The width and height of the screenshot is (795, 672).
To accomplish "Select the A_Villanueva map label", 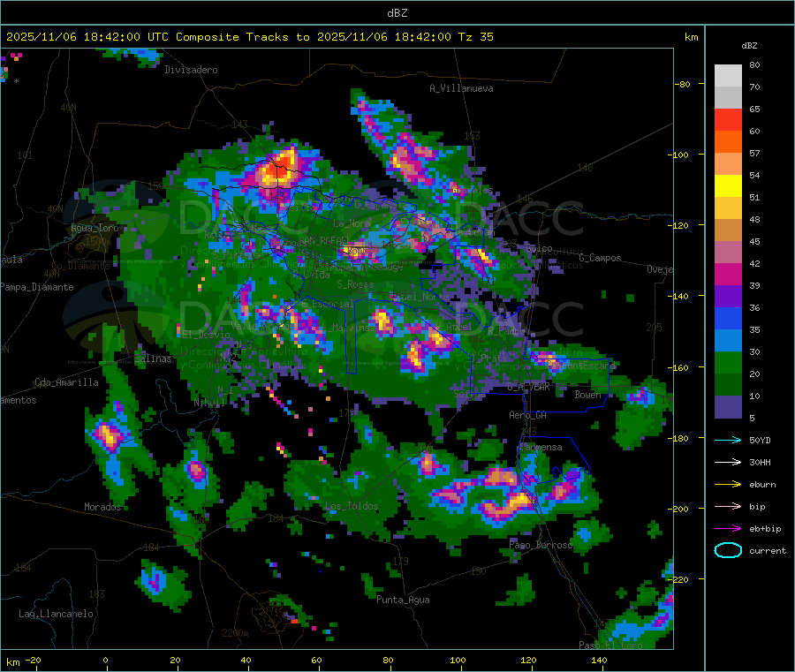I will (x=461, y=88).
